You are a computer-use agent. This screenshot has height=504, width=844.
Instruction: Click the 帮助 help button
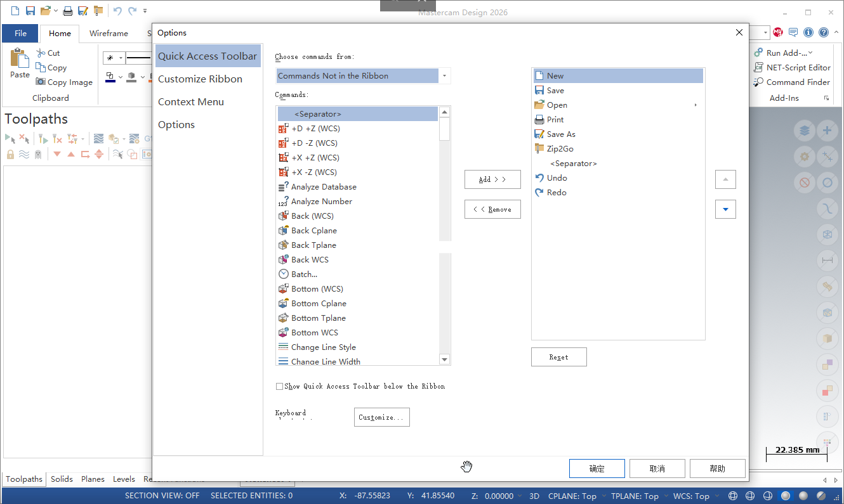718,468
